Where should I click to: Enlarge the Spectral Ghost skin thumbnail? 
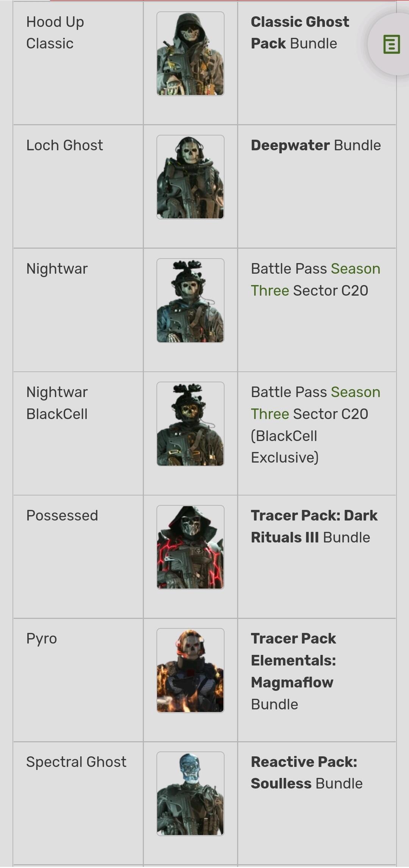190,794
